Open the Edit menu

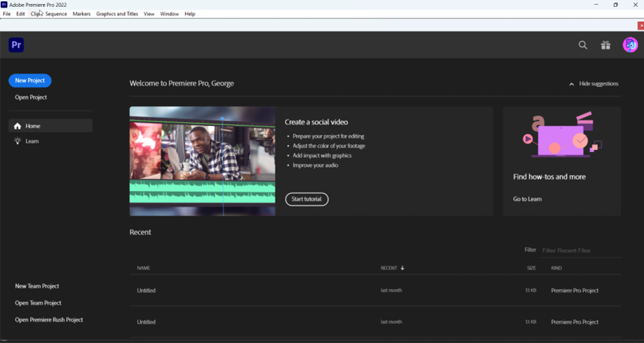point(21,14)
